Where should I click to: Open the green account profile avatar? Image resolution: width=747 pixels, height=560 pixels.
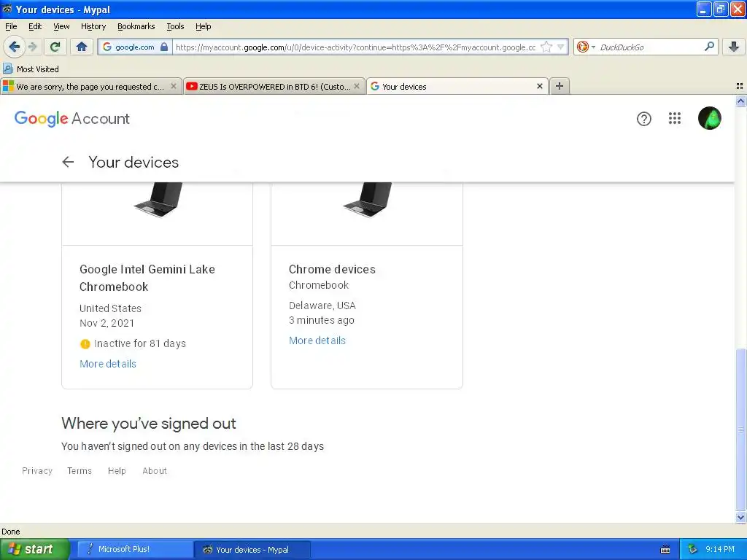coord(709,118)
